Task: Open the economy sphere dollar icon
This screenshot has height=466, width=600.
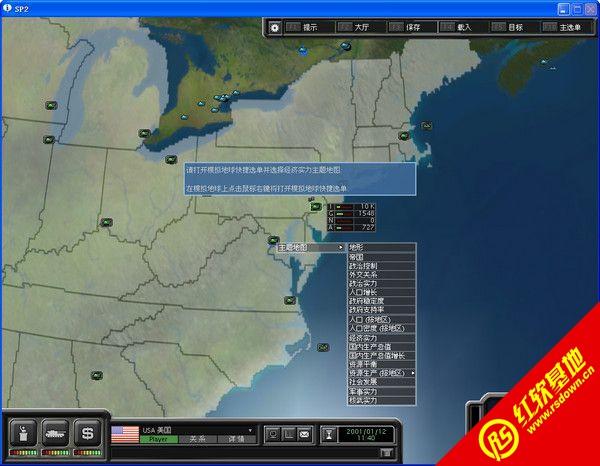Action: click(88, 433)
